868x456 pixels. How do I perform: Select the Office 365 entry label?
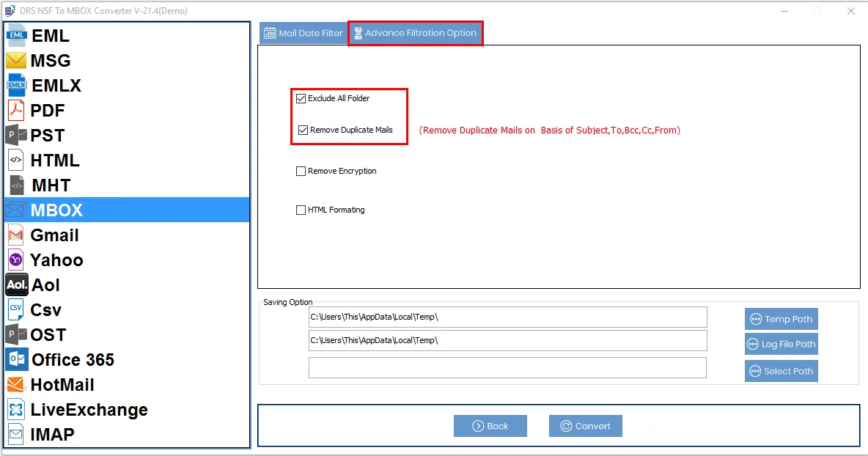coord(73,360)
